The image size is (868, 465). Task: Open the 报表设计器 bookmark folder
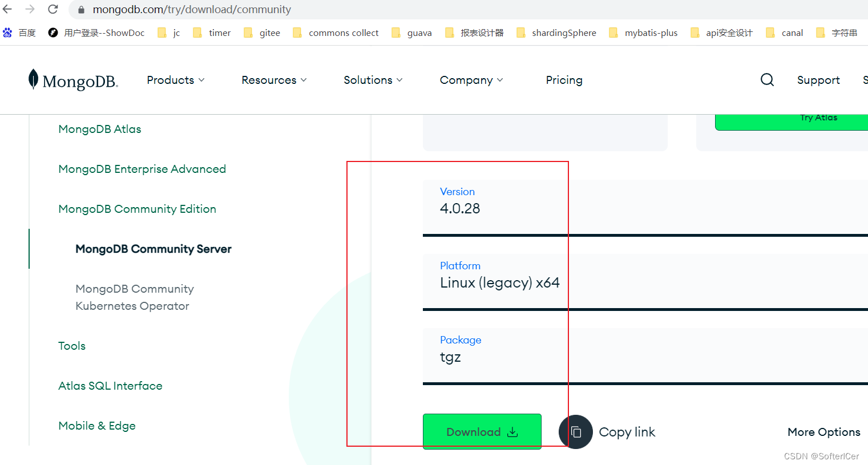tap(474, 33)
